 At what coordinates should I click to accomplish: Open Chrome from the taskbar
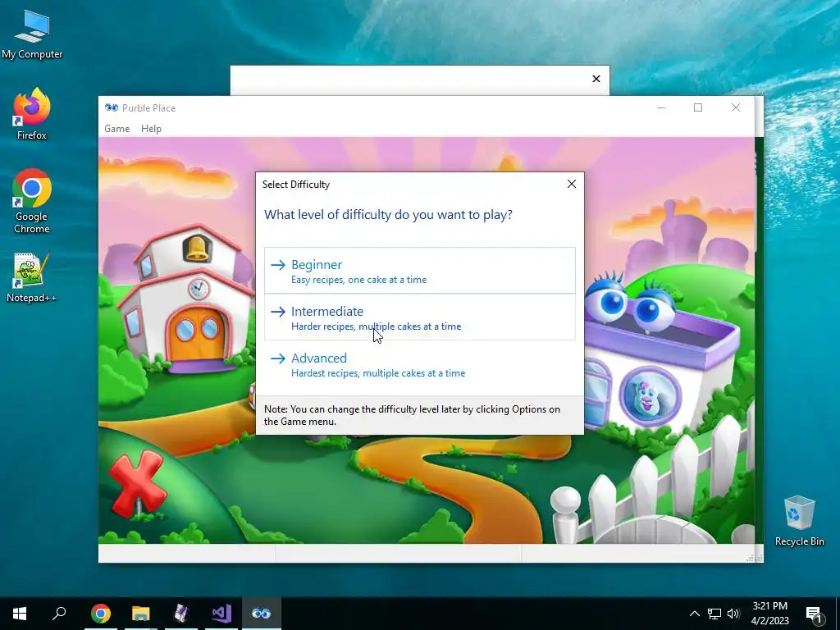101,614
